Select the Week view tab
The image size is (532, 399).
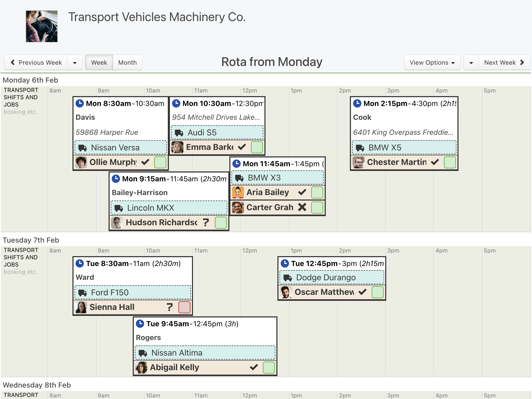99,63
